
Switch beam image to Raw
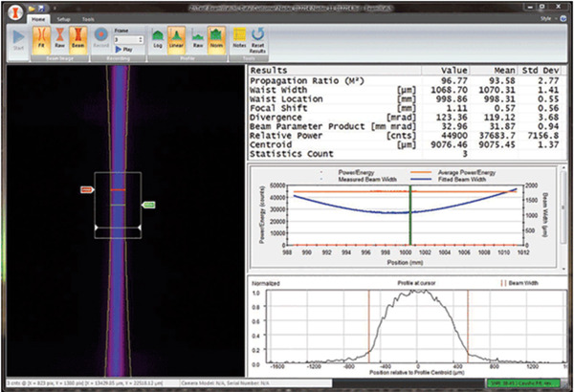[57, 41]
